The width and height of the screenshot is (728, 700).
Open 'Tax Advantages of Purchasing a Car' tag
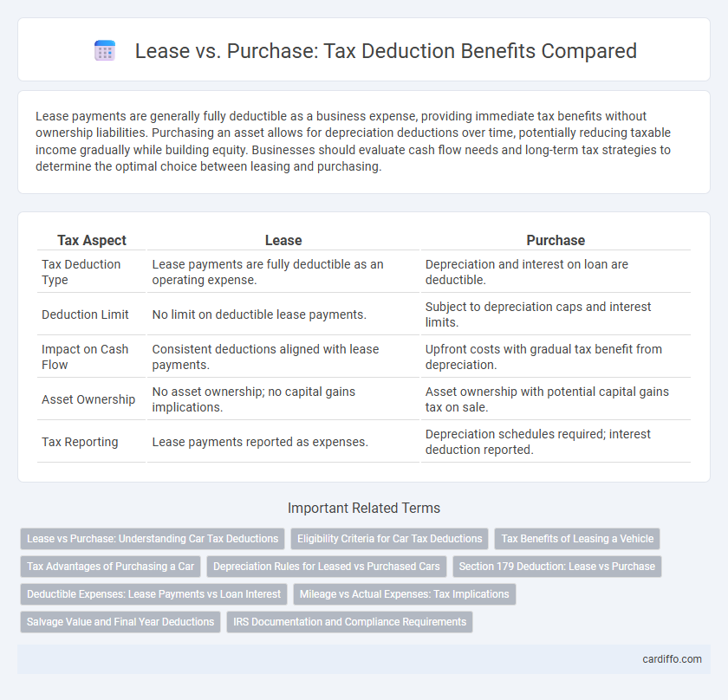(x=111, y=567)
